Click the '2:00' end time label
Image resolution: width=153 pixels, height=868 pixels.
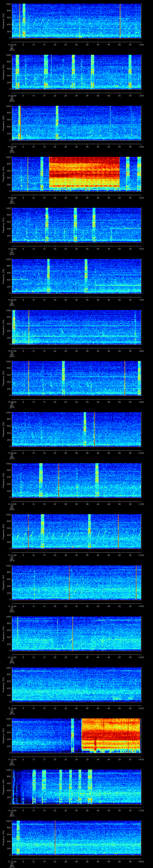click(x=141, y=44)
